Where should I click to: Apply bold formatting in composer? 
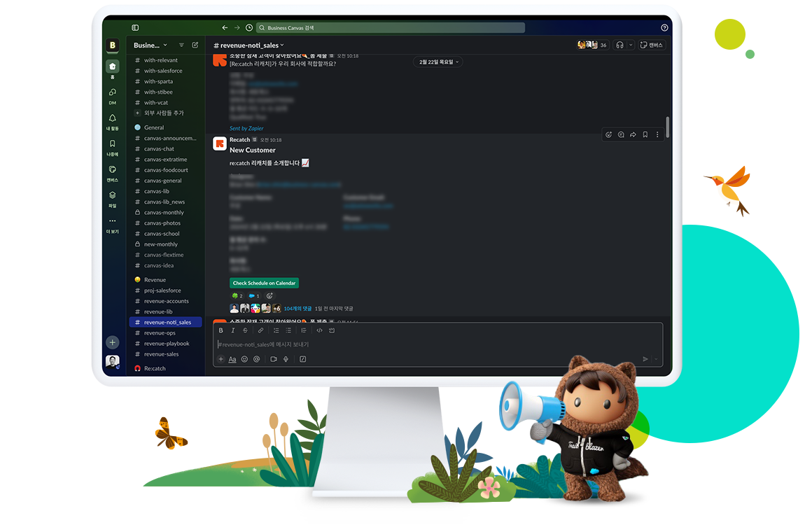tap(221, 330)
